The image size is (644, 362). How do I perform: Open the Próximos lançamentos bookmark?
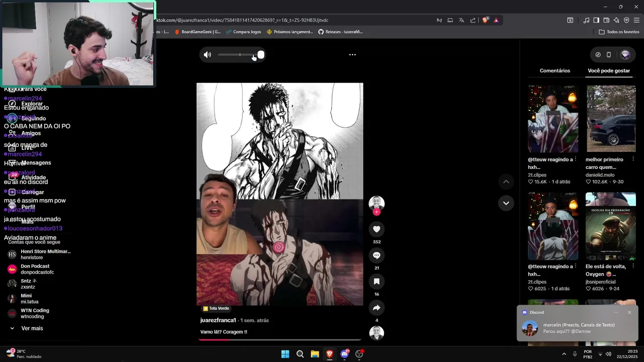coord(290,32)
